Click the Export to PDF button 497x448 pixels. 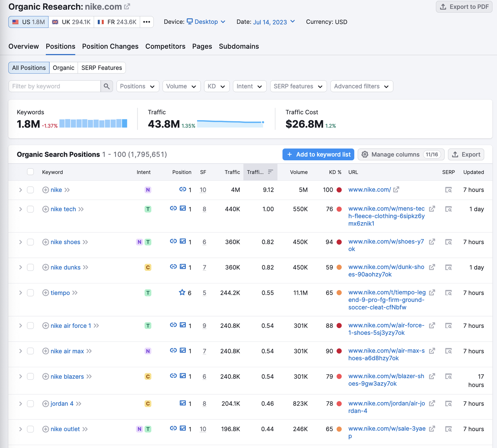tap(464, 7)
